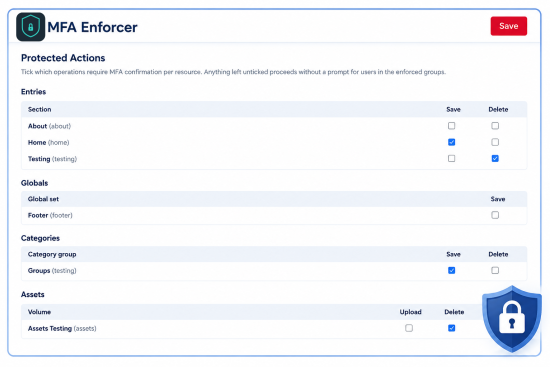Untick the Delete checkbox for Testing section
550x367 pixels.
click(x=495, y=159)
